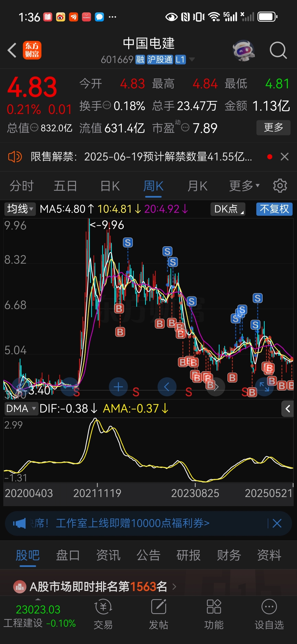This screenshot has width=297, height=644.
Task: Tap the fullscreen expand chart button
Action: 265,387
